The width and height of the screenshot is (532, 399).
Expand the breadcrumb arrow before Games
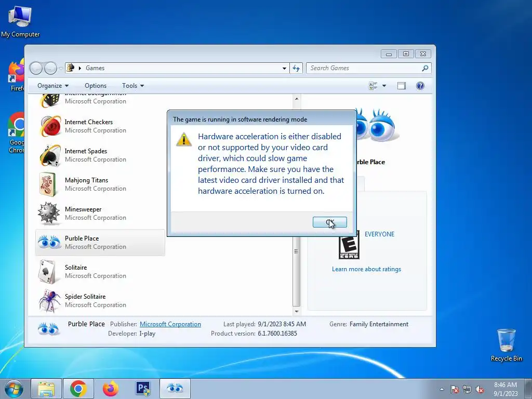point(79,68)
